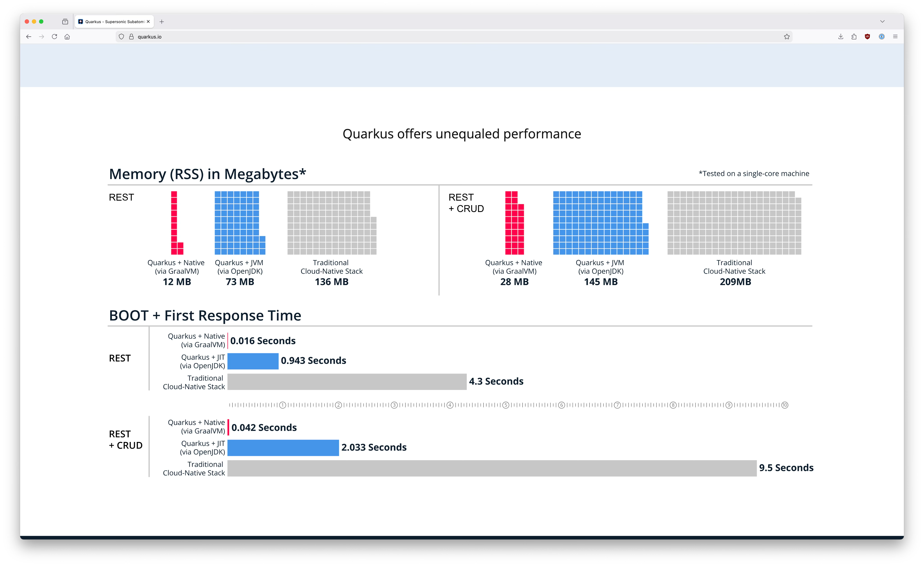The height and width of the screenshot is (566, 924).
Task: Select the 4.3 Seconds bar in the chart
Action: click(x=347, y=381)
